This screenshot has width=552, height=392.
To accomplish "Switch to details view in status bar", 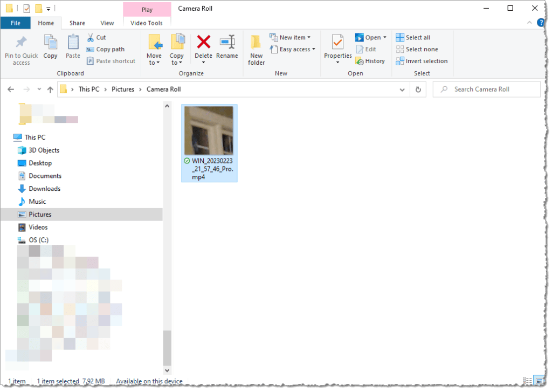I will [527, 381].
